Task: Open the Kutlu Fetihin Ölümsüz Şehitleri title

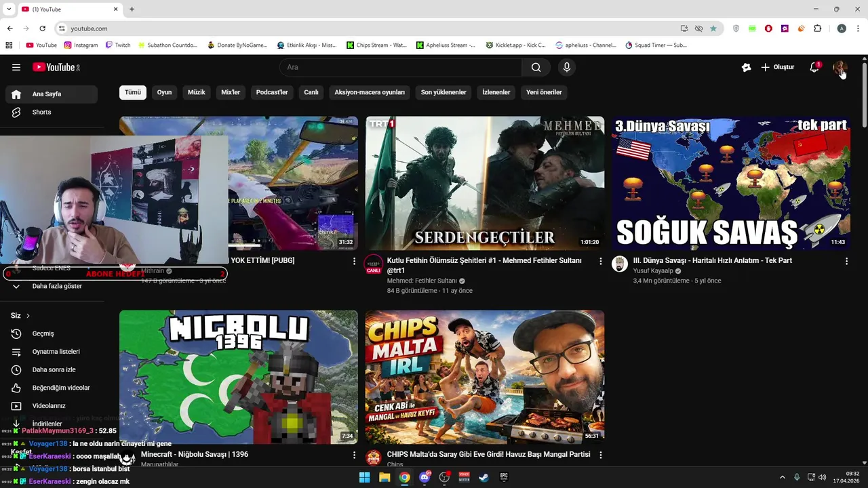Action: [484, 265]
